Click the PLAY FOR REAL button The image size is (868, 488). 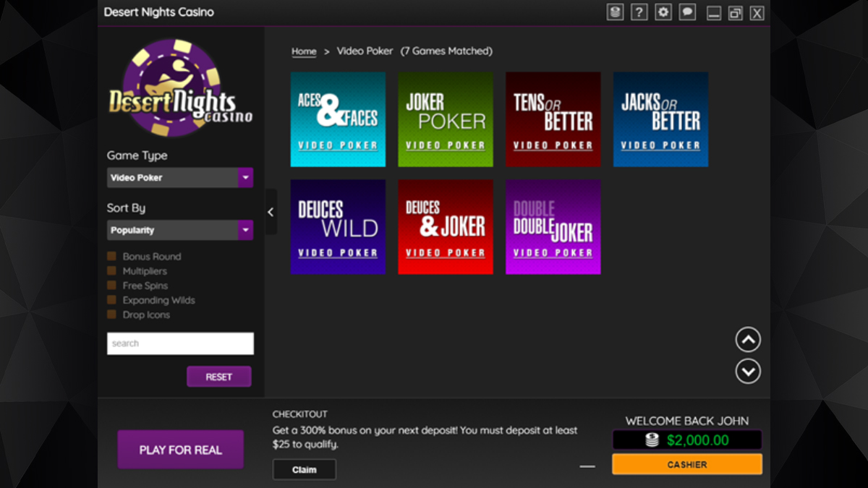coord(181,450)
